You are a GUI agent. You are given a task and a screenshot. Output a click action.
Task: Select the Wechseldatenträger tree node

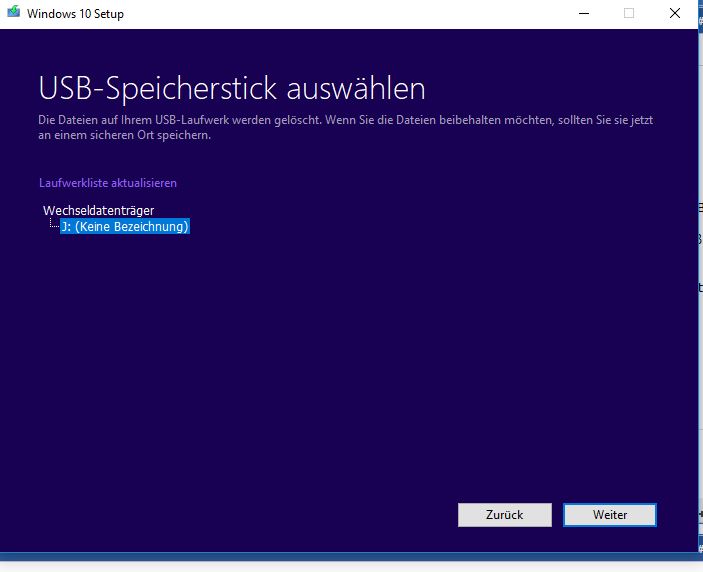pos(99,210)
